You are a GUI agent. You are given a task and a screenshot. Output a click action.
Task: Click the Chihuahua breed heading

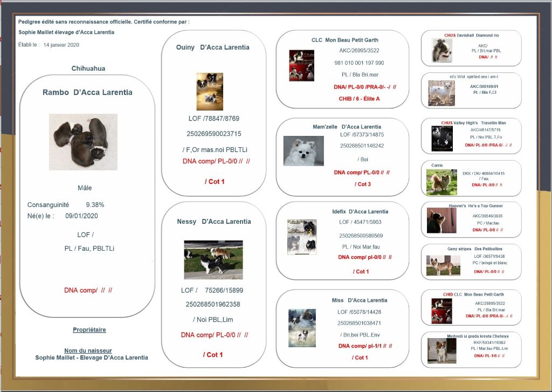(x=88, y=68)
